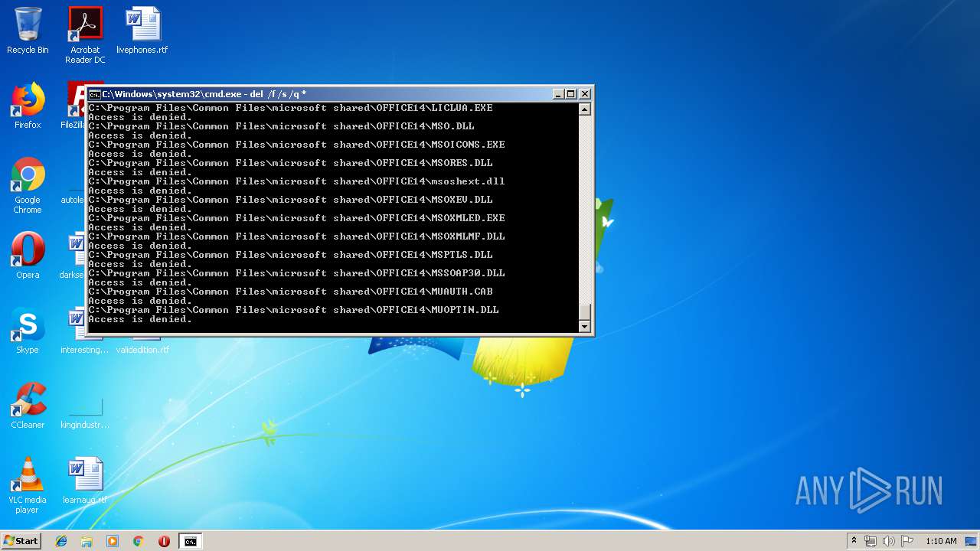Screen dimensions: 980x551
Task: Open the Skype desktop shortcut
Action: [28, 331]
